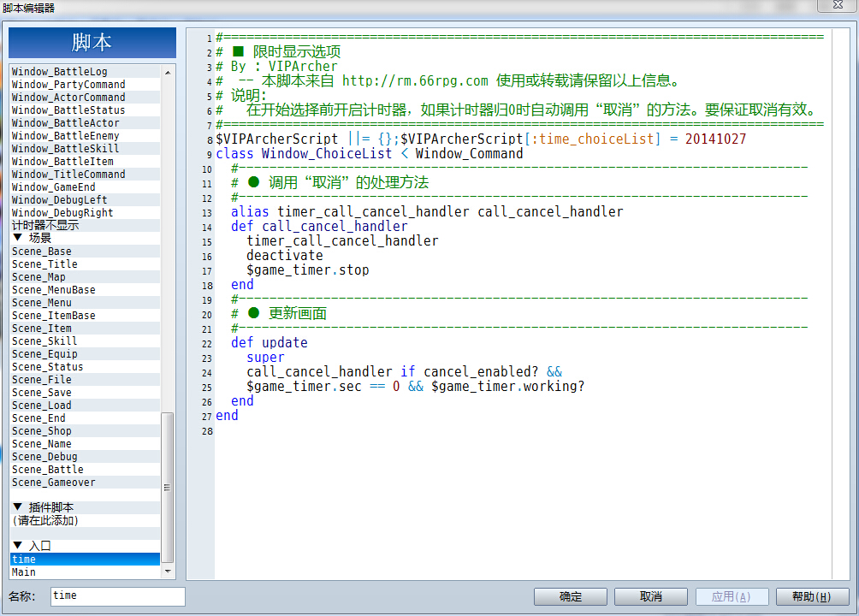Select Window_PartyCommand script
Image resolution: width=859 pixels, height=616 pixels.
click(85, 85)
